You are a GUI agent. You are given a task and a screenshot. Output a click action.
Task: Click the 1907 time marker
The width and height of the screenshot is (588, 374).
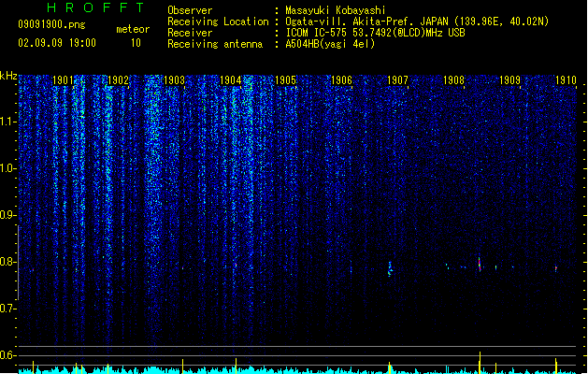click(397, 80)
